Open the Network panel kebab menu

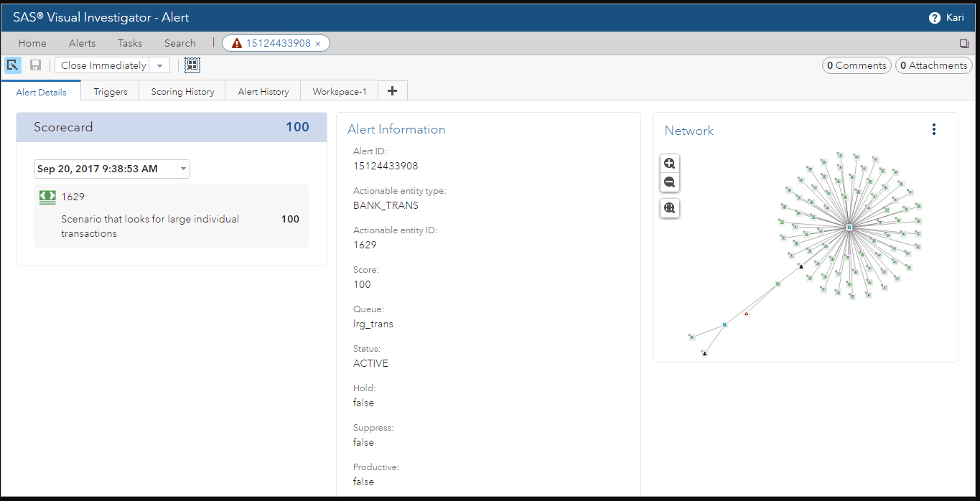[933, 129]
